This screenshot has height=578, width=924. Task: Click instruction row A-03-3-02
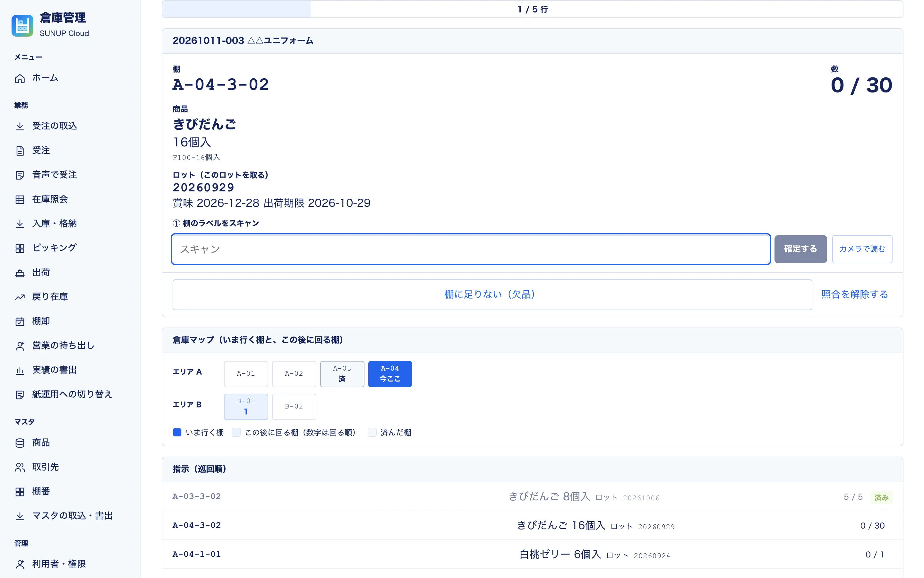(x=532, y=496)
